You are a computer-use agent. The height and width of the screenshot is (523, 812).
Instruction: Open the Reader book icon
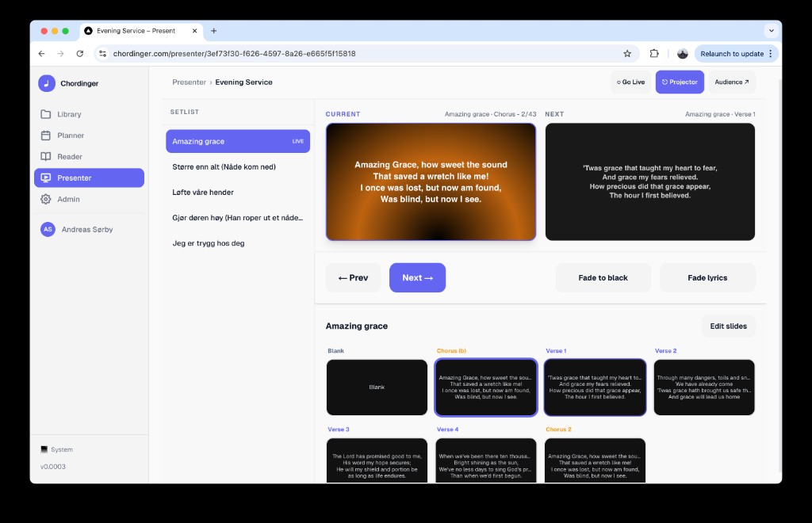tap(46, 157)
